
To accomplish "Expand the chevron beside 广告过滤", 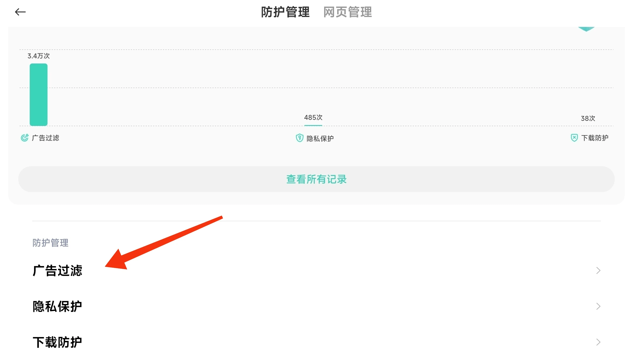I will click(598, 270).
